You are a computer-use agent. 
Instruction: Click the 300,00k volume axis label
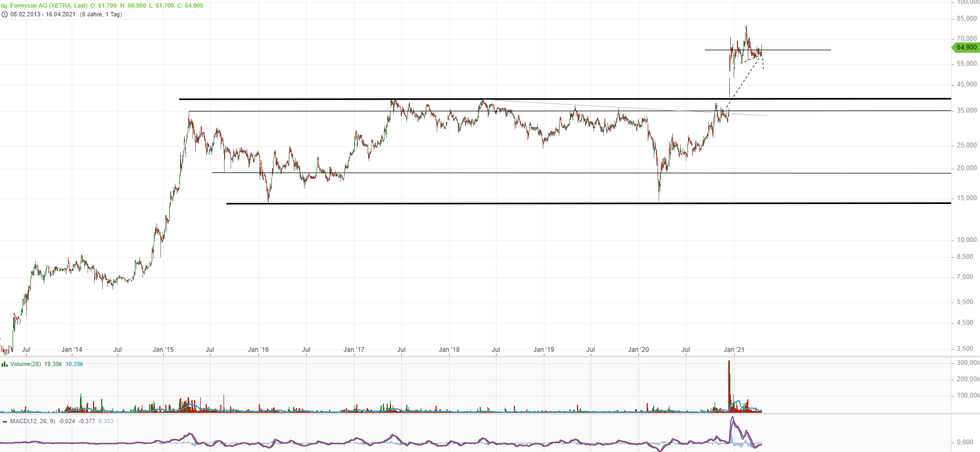[967, 363]
